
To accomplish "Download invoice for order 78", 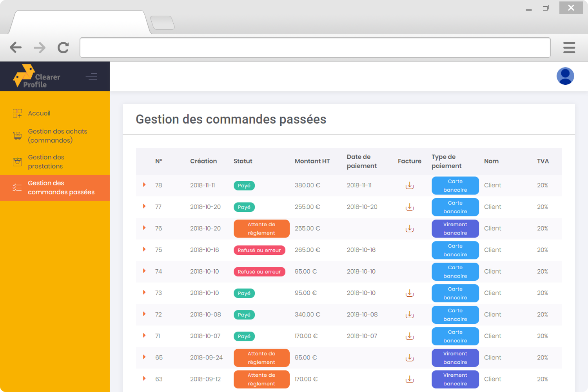I will click(x=410, y=185).
